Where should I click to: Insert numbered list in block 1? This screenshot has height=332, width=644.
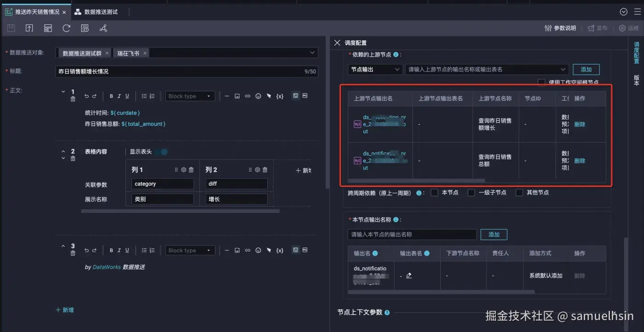tap(152, 96)
